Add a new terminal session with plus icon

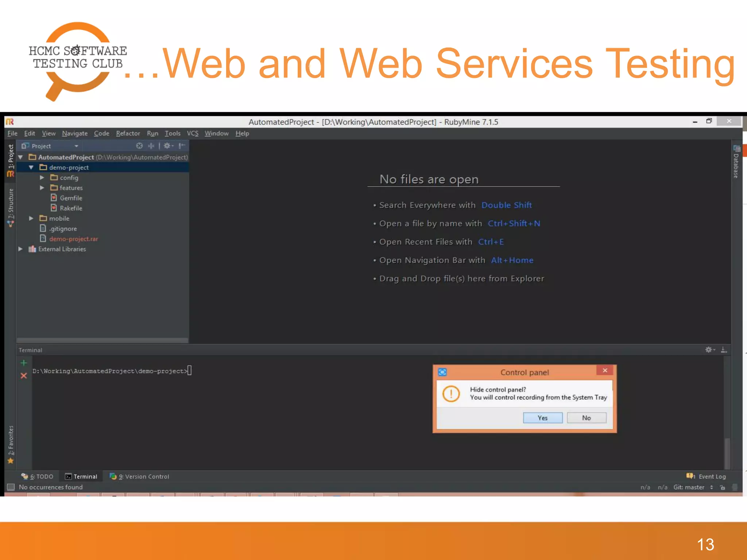tap(24, 363)
